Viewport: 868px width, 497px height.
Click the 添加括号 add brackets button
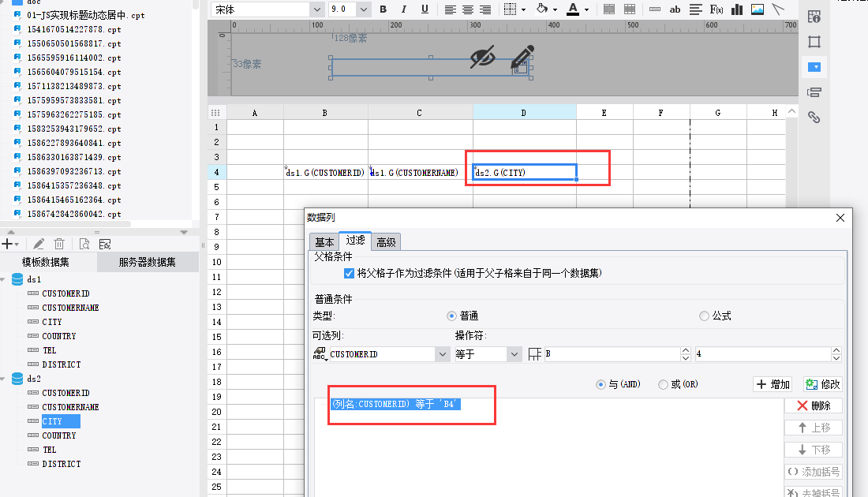tap(814, 472)
